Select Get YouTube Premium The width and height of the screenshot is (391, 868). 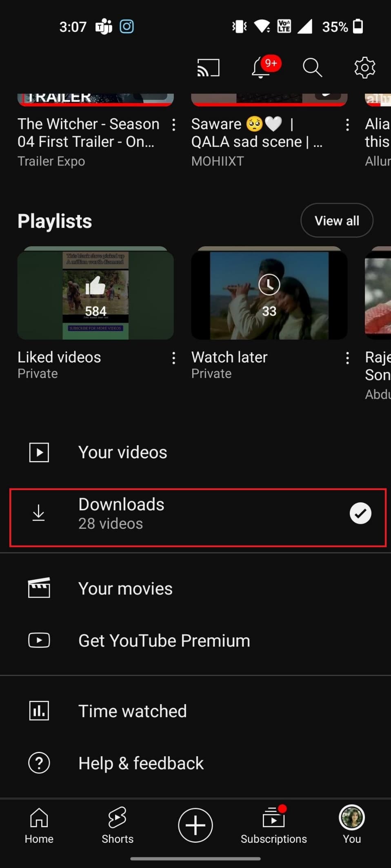point(195,641)
